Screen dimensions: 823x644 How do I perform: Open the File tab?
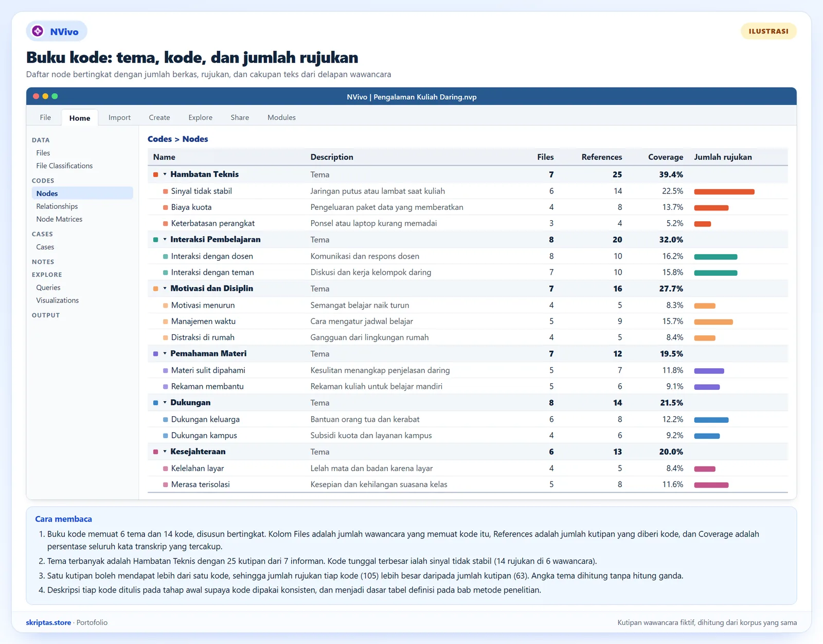coord(45,118)
